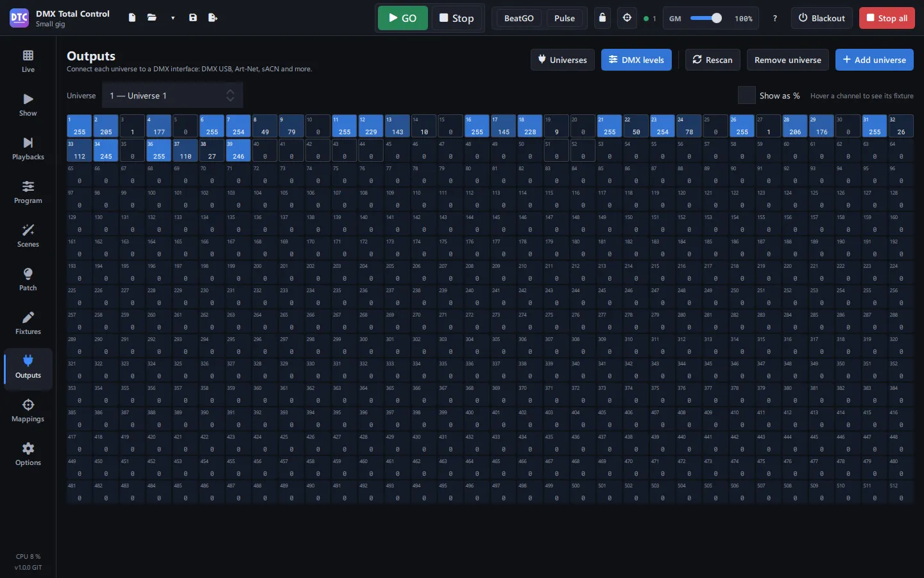Toggle the Pulse button

pyautogui.click(x=565, y=18)
